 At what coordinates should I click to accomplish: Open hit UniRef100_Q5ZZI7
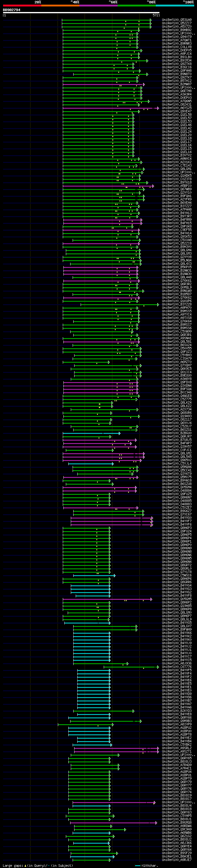click(x=177, y=23)
